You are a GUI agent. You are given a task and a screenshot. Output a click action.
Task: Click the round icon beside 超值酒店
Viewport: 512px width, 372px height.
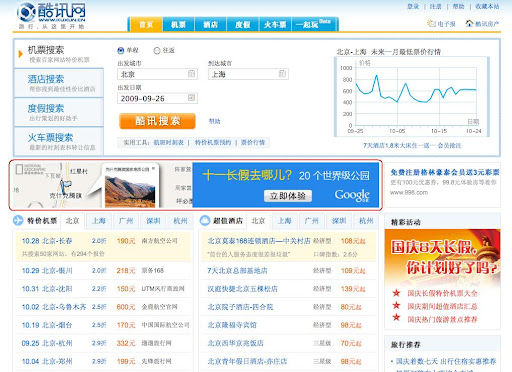205,220
